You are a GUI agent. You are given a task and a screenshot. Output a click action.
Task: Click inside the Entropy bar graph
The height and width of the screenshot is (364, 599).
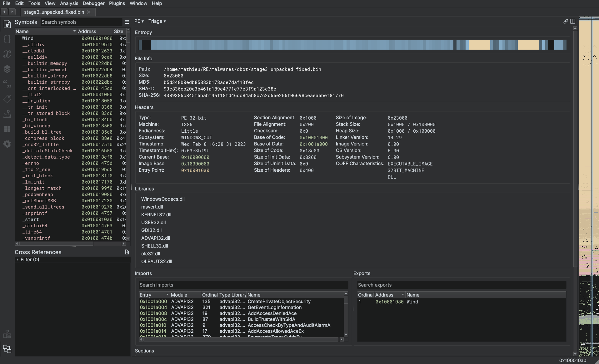(x=352, y=45)
